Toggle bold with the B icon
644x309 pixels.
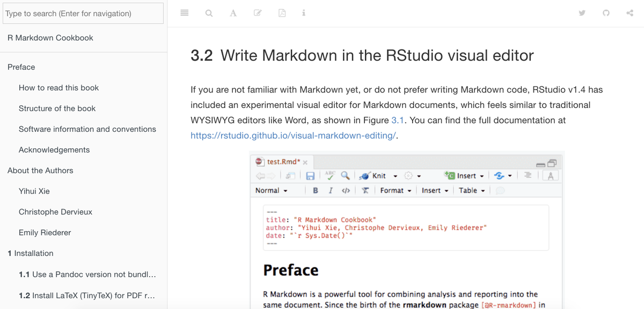pos(316,190)
